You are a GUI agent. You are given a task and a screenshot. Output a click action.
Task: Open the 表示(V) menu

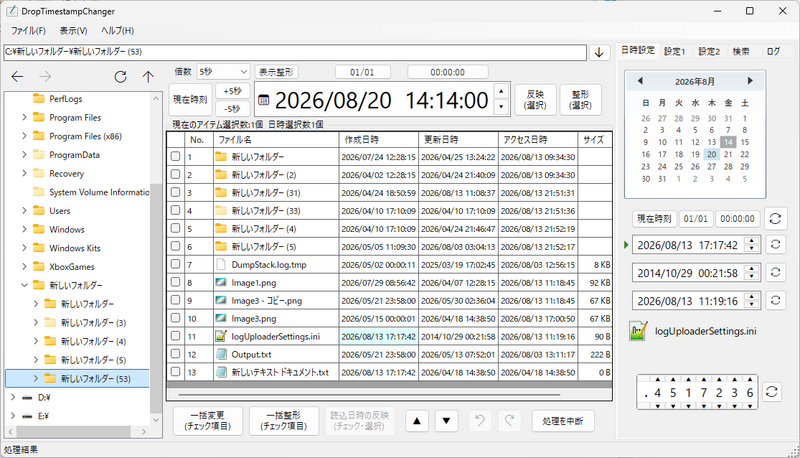tap(73, 31)
